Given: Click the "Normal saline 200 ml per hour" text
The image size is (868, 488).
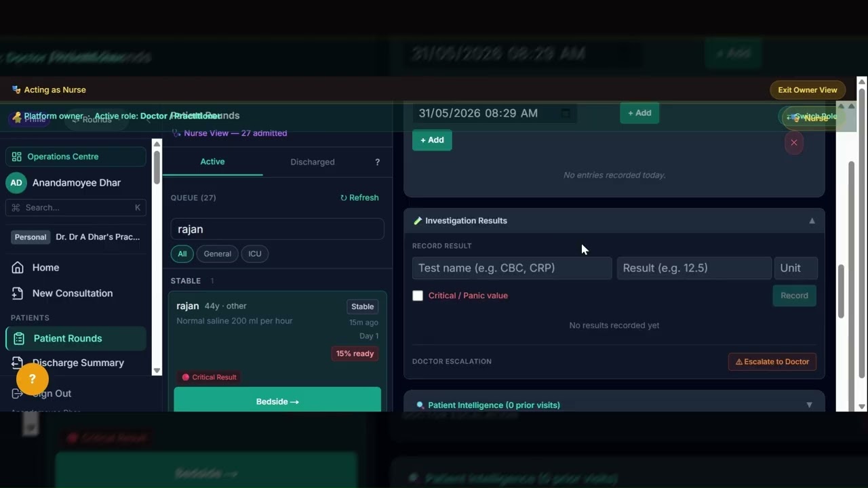Looking at the screenshot, I should click(x=235, y=321).
